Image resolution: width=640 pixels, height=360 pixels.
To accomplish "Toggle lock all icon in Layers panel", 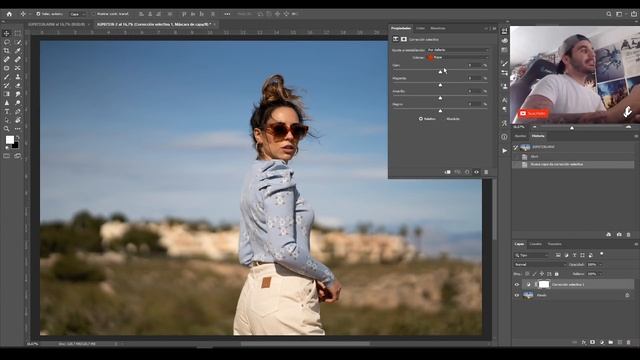I will (557, 274).
